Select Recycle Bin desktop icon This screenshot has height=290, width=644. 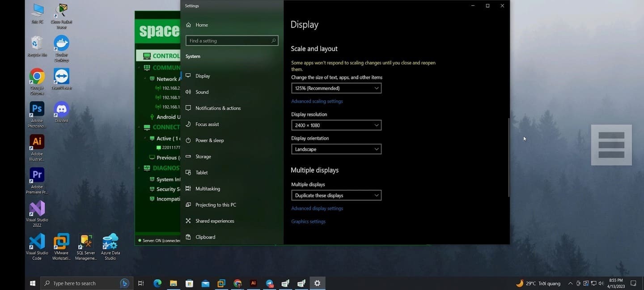37,47
